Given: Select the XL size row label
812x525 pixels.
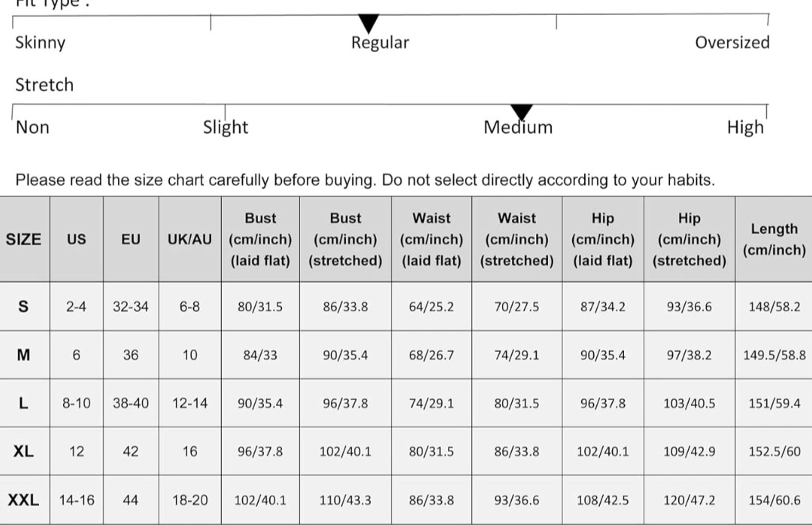Looking at the screenshot, I should point(24,451).
